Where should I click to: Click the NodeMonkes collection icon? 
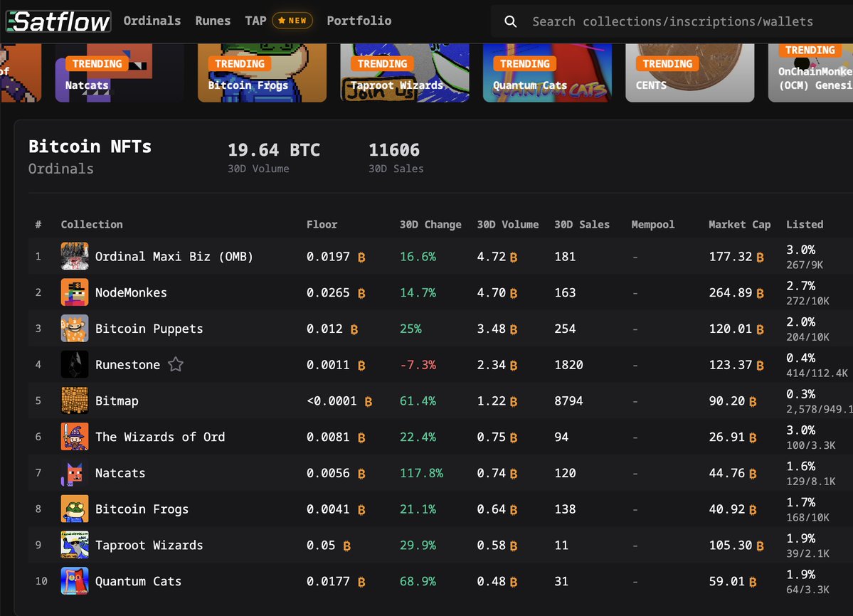pos(75,292)
